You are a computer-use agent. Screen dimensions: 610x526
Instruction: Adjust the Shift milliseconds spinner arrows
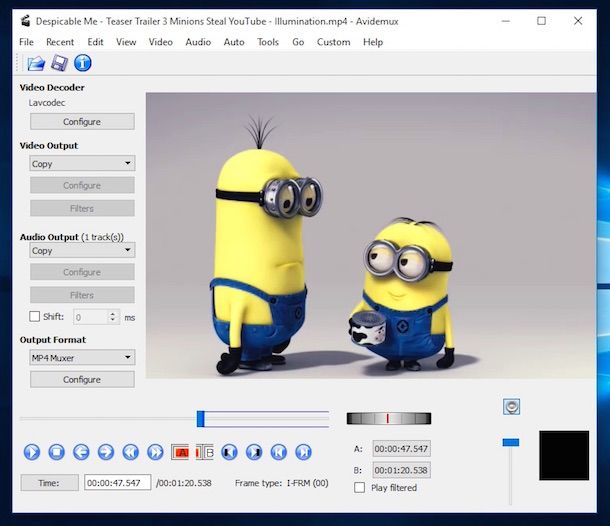113,317
